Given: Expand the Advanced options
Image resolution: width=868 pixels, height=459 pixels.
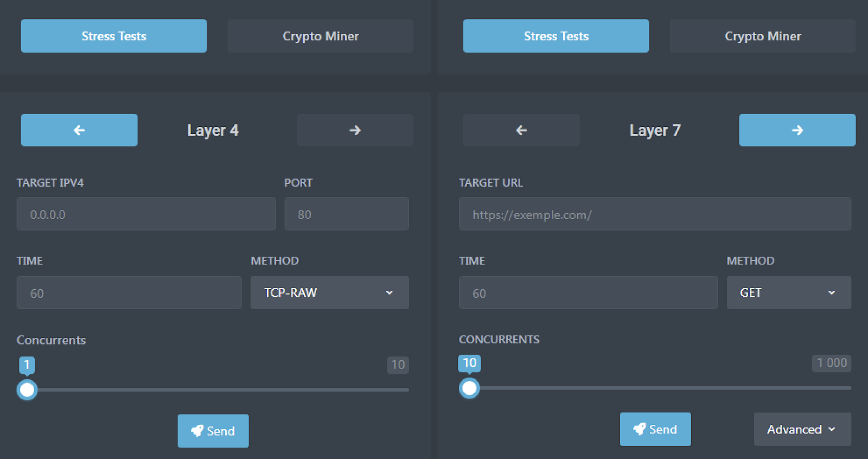Looking at the screenshot, I should click(802, 429).
